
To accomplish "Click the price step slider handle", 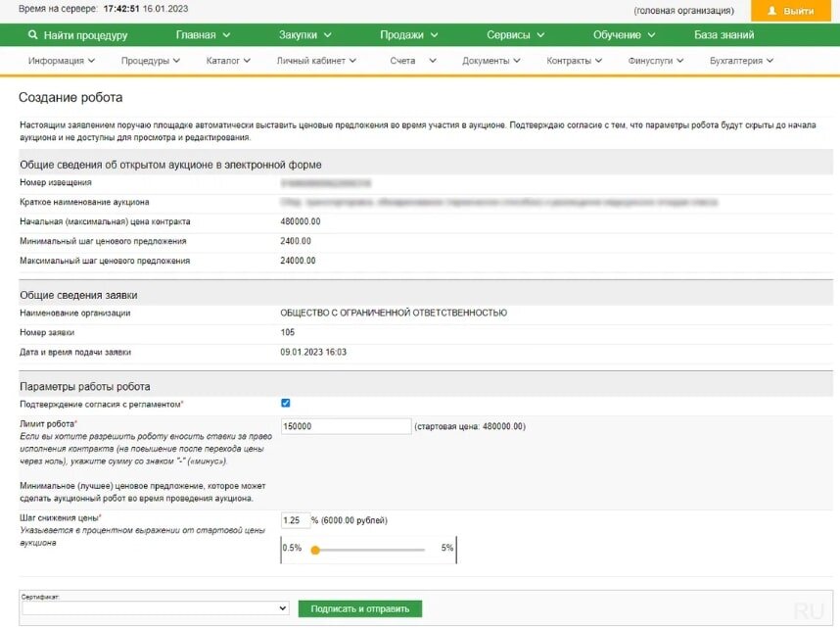I will (x=315, y=550).
